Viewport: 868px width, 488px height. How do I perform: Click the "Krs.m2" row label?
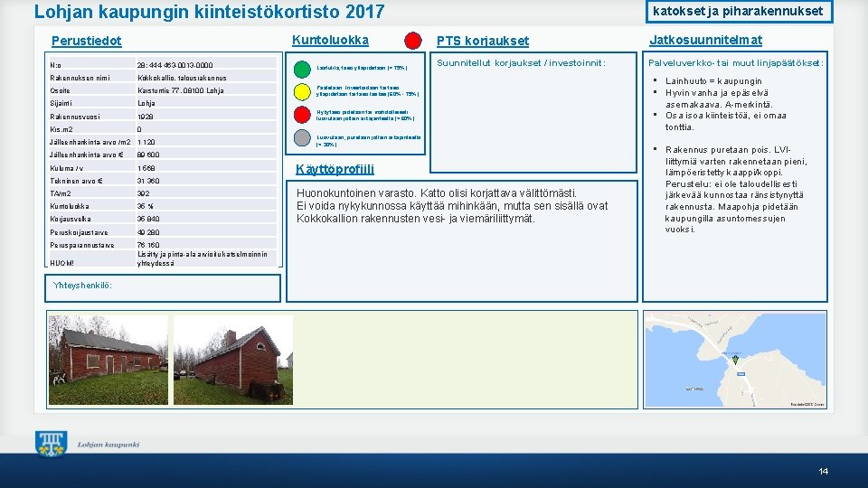click(x=61, y=129)
